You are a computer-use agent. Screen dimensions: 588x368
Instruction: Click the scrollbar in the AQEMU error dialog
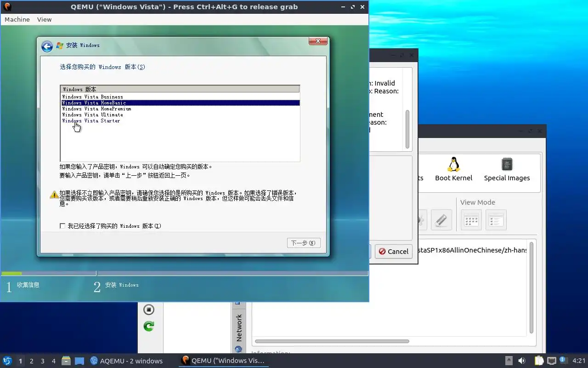point(407,129)
